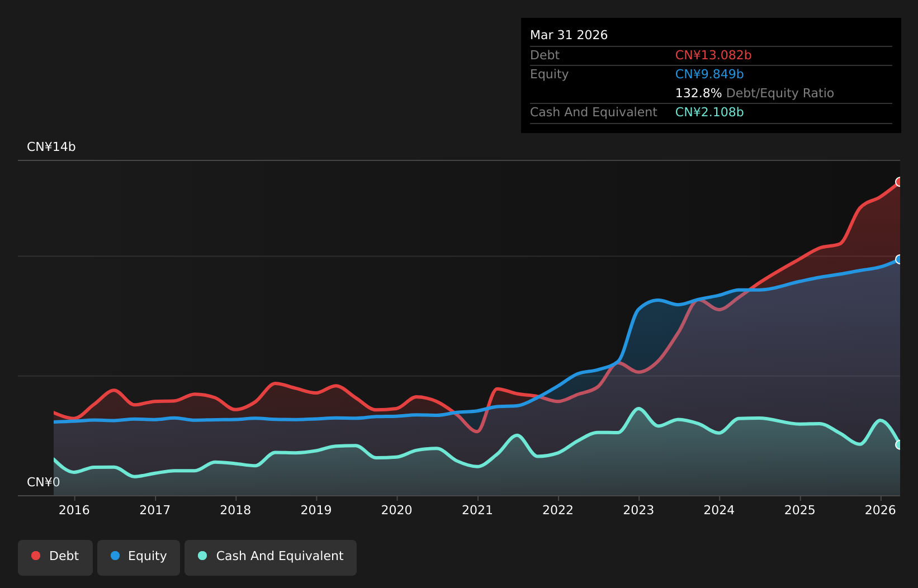
Task: Toggle the Debt series legend button
Action: (x=55, y=557)
